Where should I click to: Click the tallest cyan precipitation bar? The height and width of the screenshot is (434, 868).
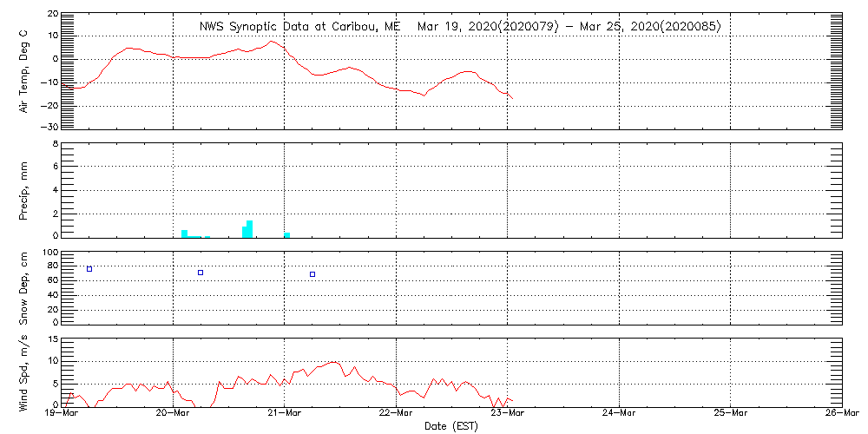coord(250,229)
